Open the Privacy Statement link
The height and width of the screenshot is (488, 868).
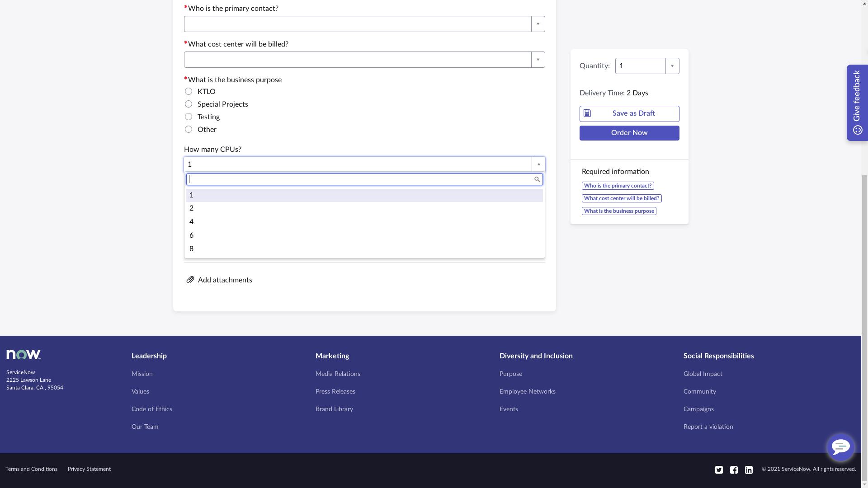pos(90,468)
